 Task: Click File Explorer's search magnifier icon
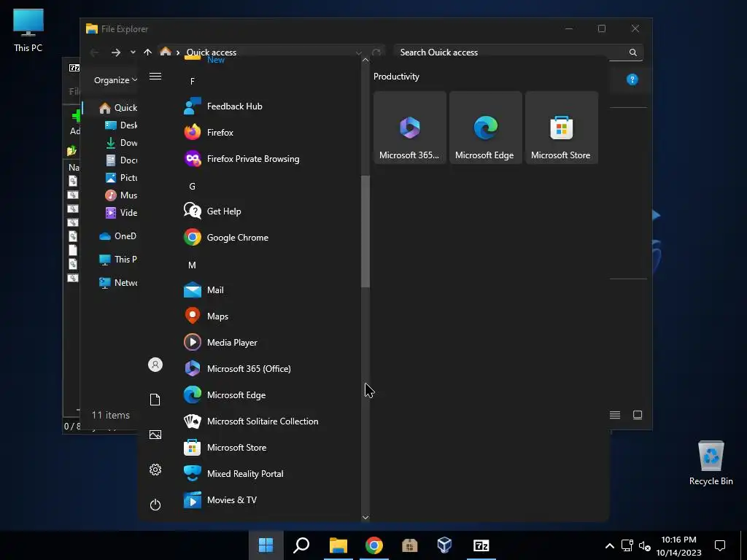[x=632, y=52]
